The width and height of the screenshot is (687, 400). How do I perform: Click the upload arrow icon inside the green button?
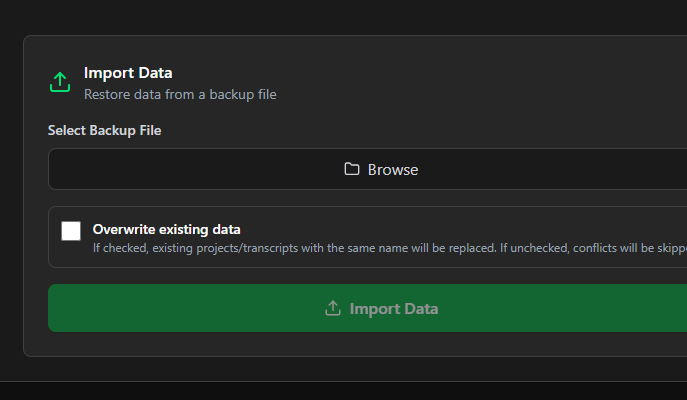(333, 308)
